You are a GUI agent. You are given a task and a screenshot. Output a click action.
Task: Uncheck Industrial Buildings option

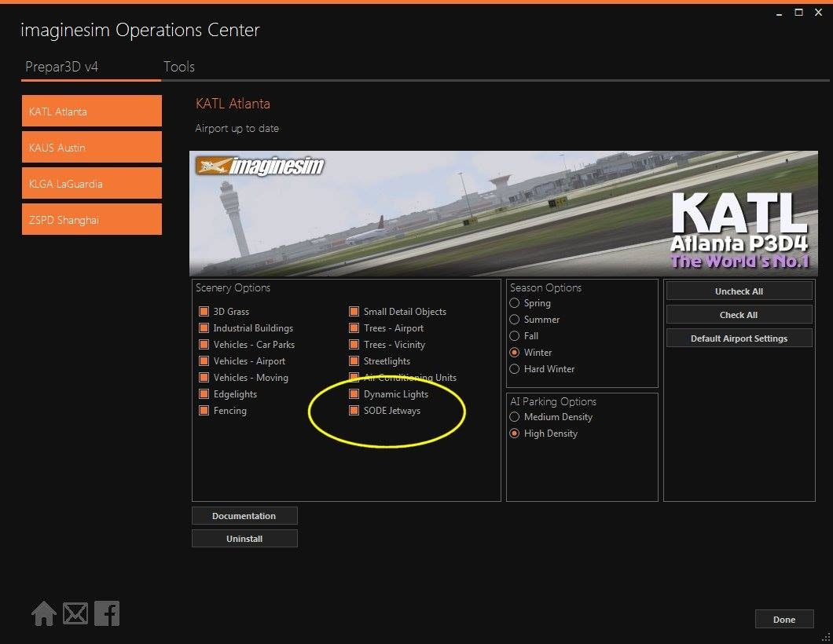pos(204,327)
